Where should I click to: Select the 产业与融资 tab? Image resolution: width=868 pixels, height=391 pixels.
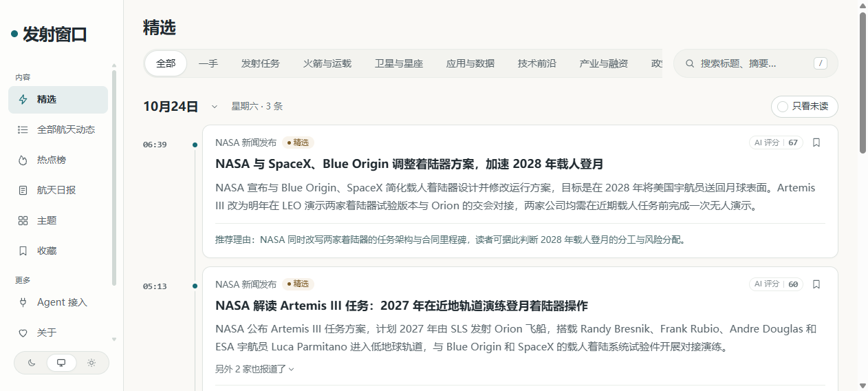point(604,63)
